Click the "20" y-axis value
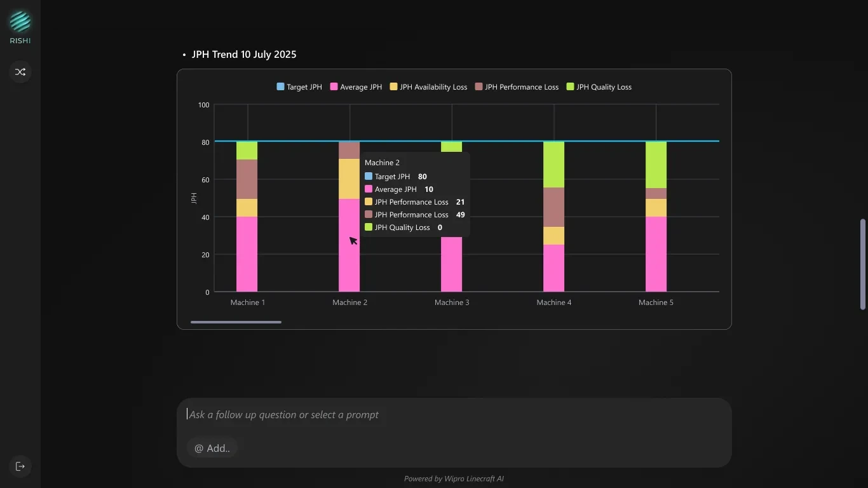Screen dimensions: 868x488 (x=205, y=255)
